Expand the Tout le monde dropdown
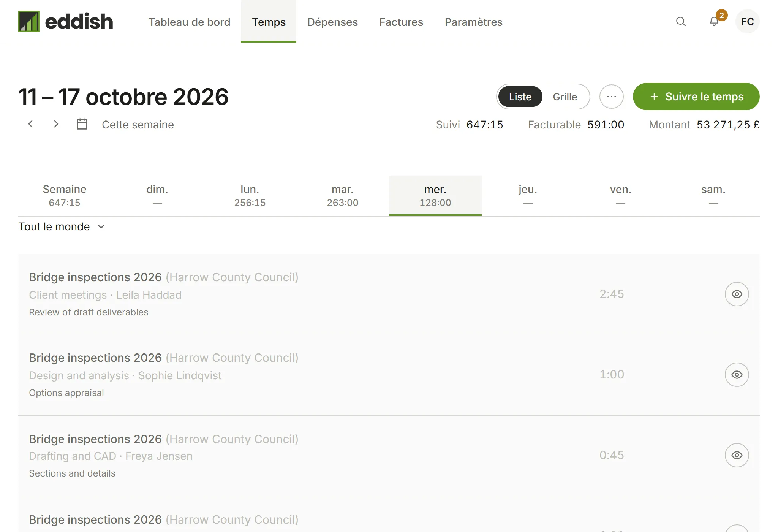The image size is (778, 532). click(62, 227)
